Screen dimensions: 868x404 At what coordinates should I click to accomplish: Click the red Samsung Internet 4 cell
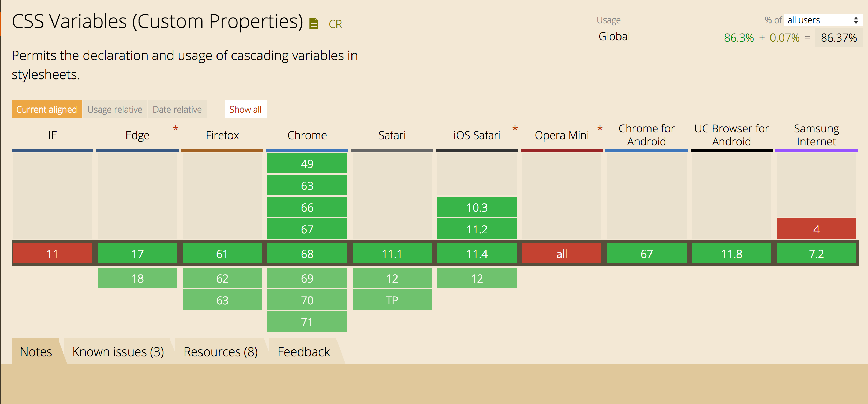[x=816, y=229]
